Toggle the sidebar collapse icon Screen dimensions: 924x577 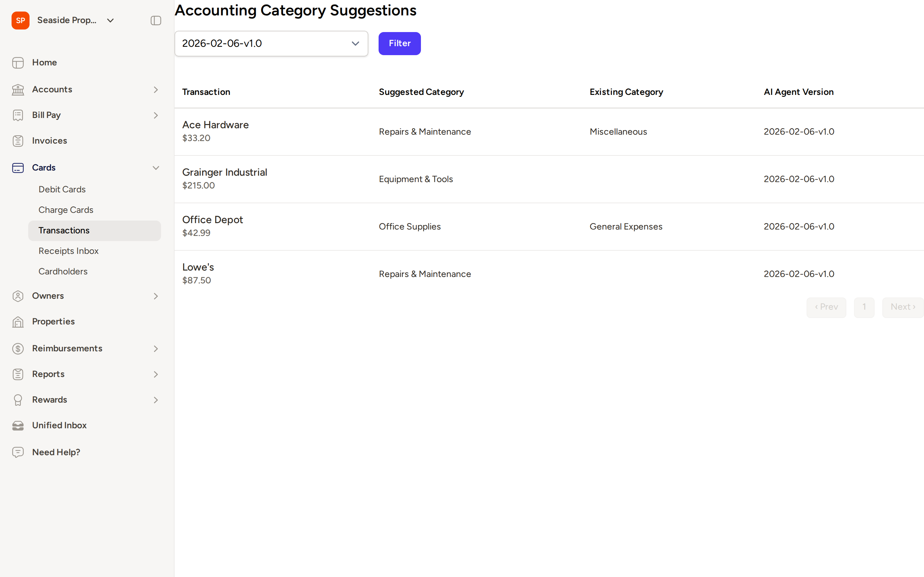click(156, 21)
